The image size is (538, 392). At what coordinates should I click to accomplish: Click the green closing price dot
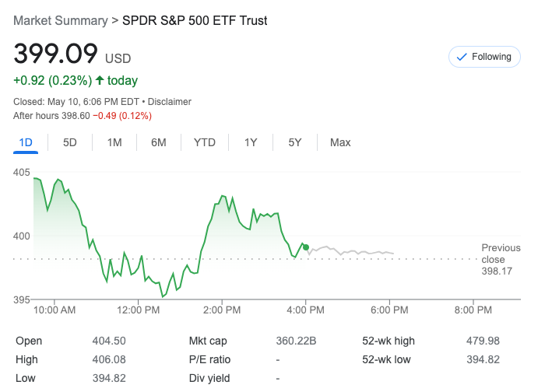306,247
